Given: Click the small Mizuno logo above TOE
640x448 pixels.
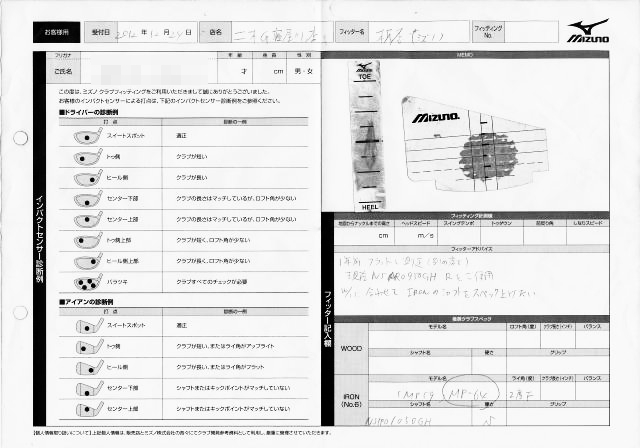Looking at the screenshot, I should click(364, 68).
